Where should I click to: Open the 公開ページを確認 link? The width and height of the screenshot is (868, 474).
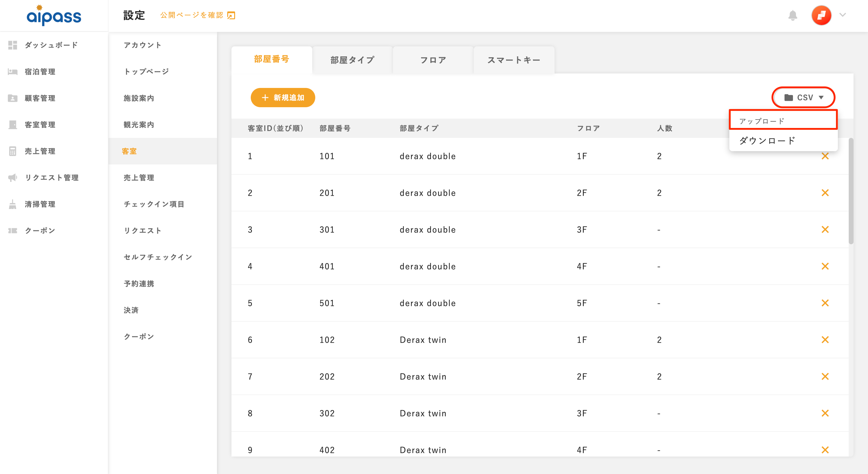[197, 15]
